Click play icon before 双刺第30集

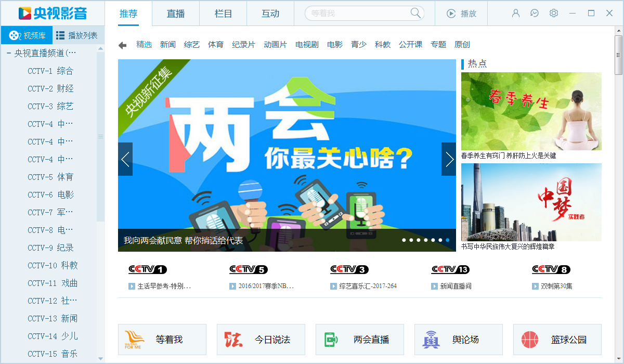point(535,286)
